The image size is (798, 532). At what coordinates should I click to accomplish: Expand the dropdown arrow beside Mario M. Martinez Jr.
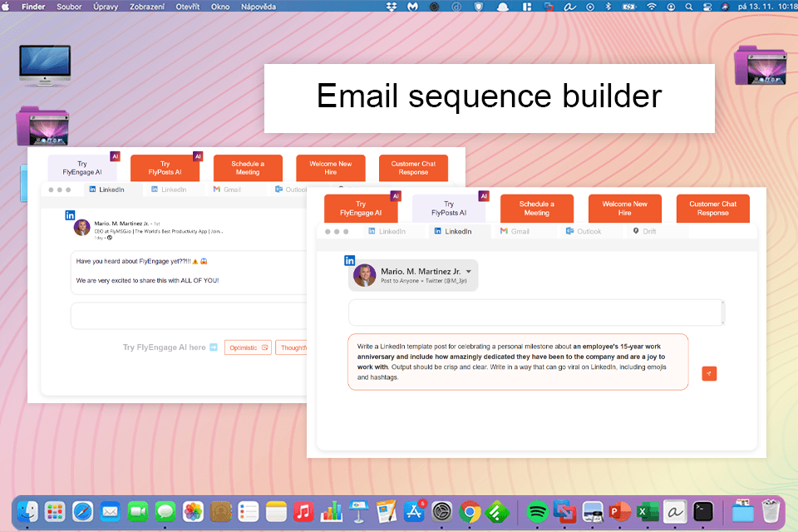469,271
